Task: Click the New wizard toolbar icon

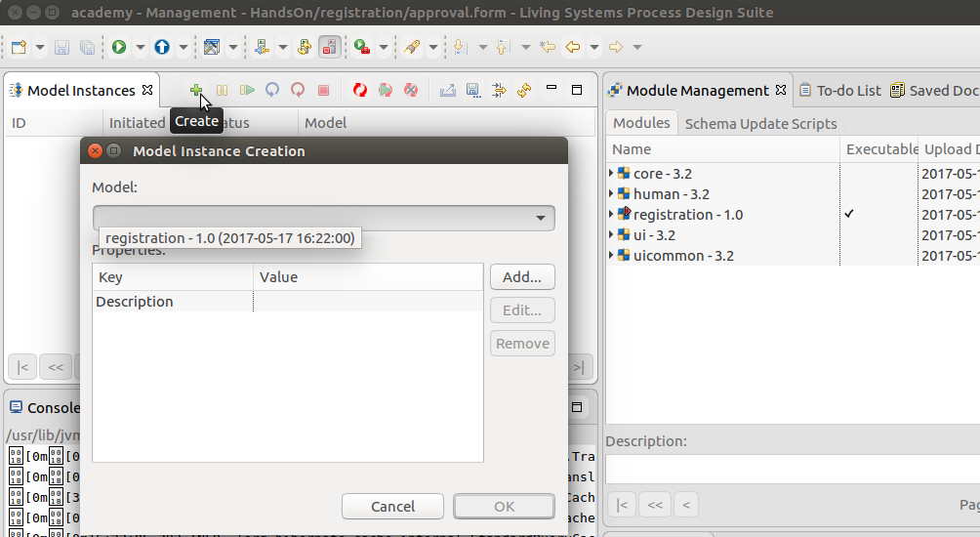Action: 19,47
